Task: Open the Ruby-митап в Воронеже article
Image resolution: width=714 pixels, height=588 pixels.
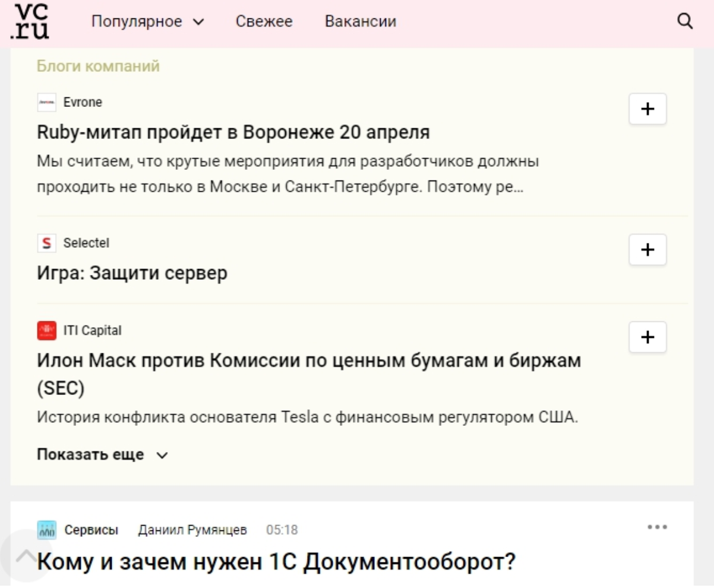Action: click(x=233, y=132)
